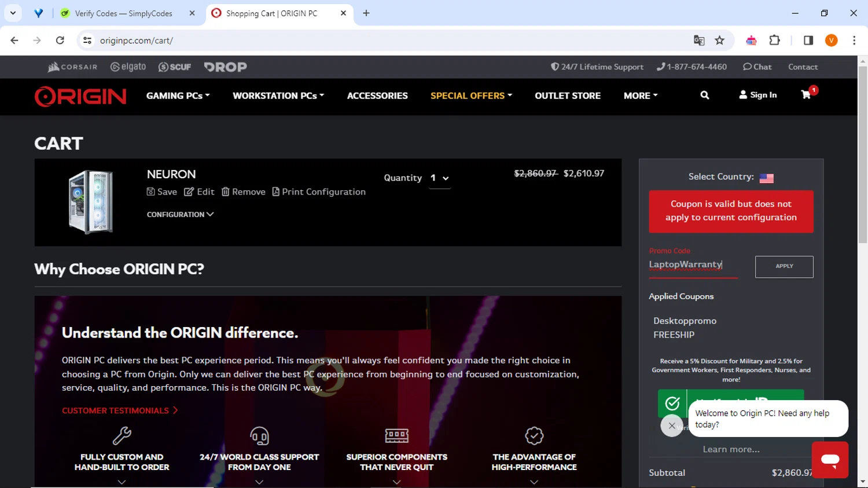Reload the page
This screenshot has width=868, height=488.
pos(60,41)
